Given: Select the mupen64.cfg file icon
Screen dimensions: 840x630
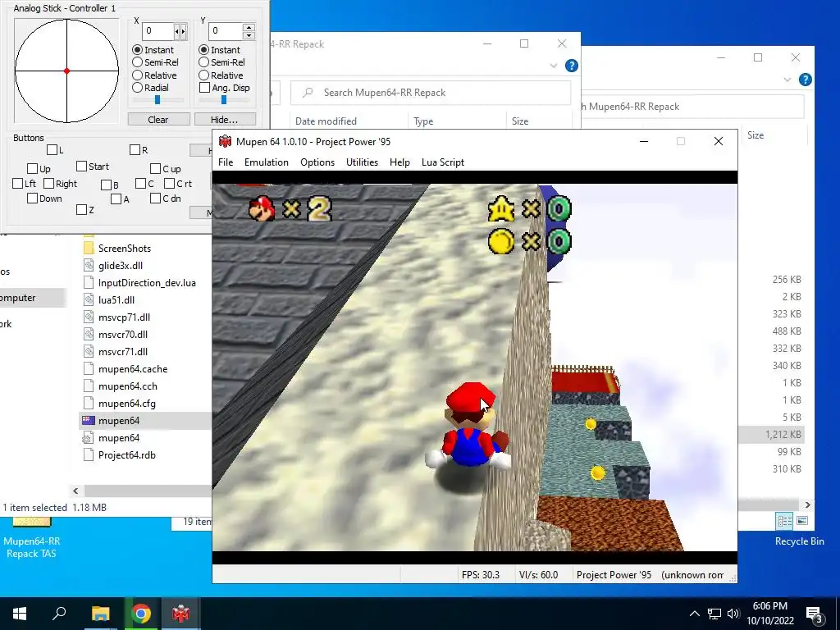Looking at the screenshot, I should (x=89, y=403).
